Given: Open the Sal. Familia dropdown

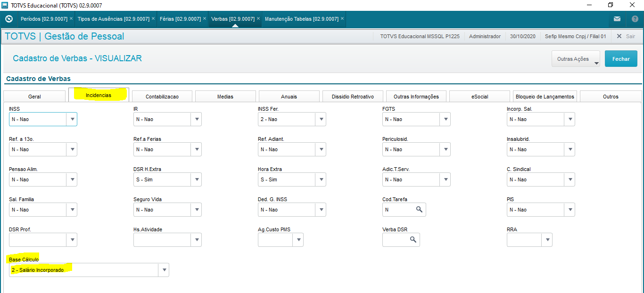Looking at the screenshot, I should tap(72, 210).
